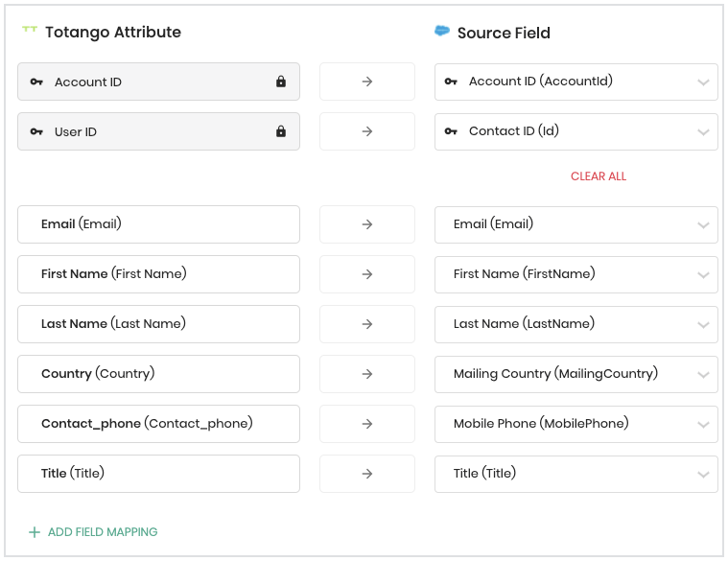Click arrow icon in the Country mapping row
This screenshot has width=728, height=561.
click(367, 374)
